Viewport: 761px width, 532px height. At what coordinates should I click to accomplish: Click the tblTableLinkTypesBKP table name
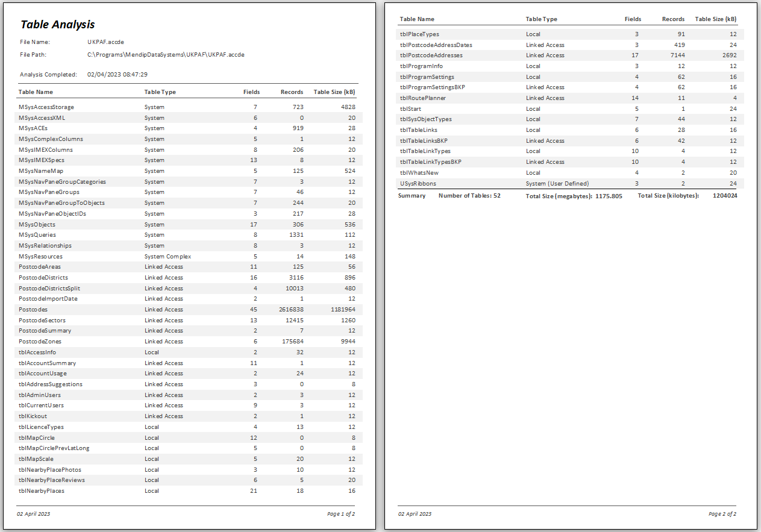431,162
